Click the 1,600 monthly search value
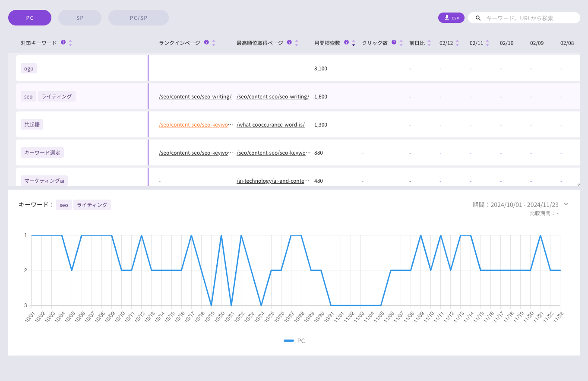Image resolution: width=588 pixels, height=381 pixels. click(321, 97)
